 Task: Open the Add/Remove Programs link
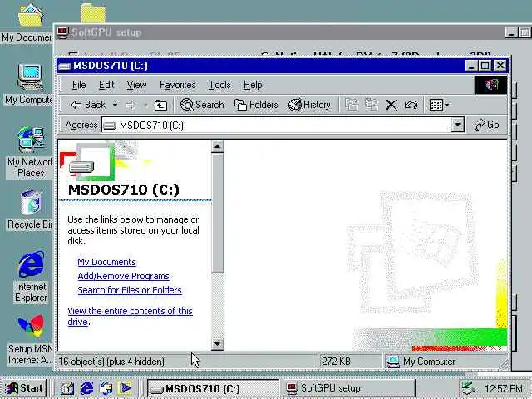(123, 276)
